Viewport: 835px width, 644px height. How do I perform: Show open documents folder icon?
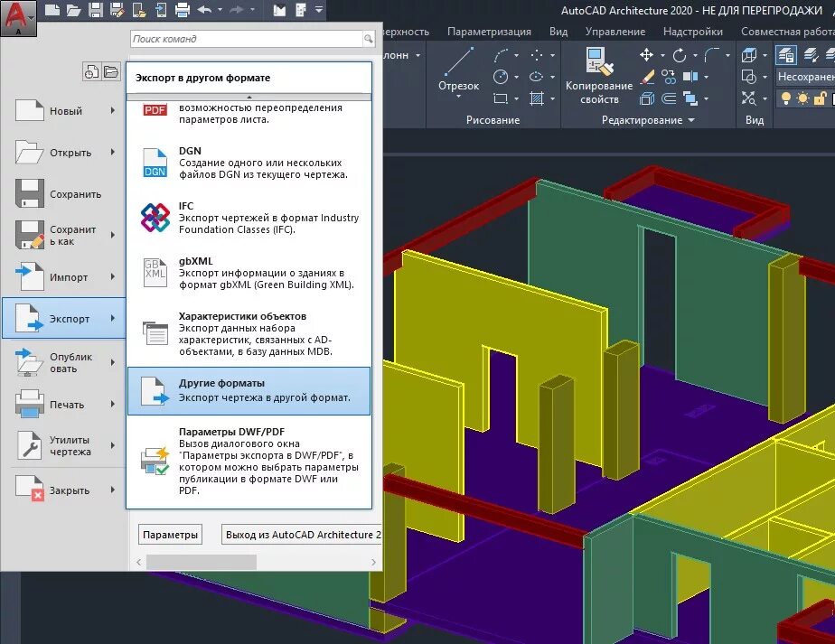(x=111, y=71)
